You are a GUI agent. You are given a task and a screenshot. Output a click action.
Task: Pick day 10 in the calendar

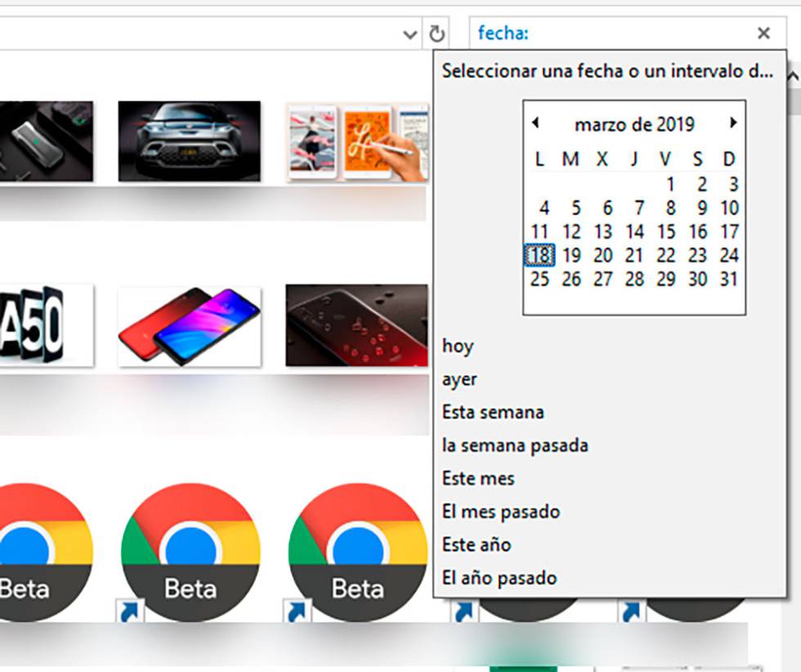click(x=729, y=208)
